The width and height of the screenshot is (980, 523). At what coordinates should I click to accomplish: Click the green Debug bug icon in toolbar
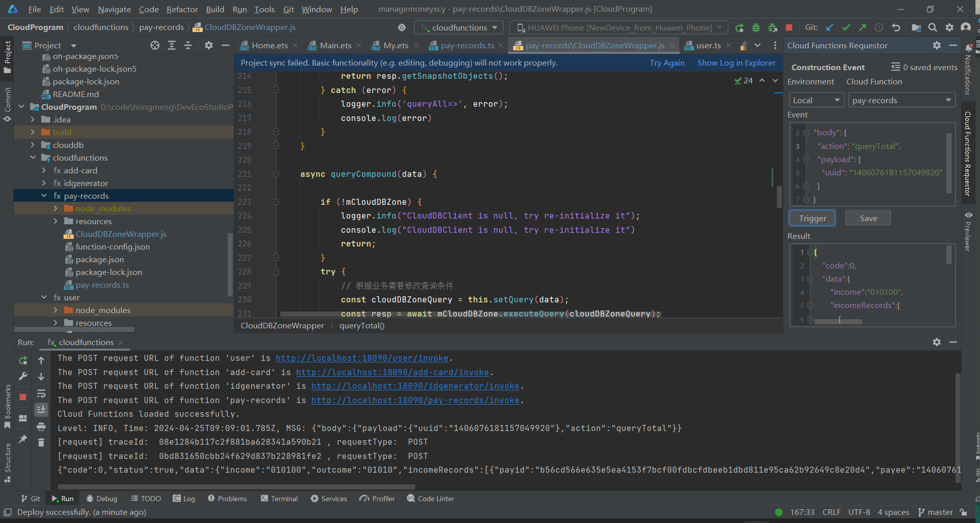(x=756, y=27)
